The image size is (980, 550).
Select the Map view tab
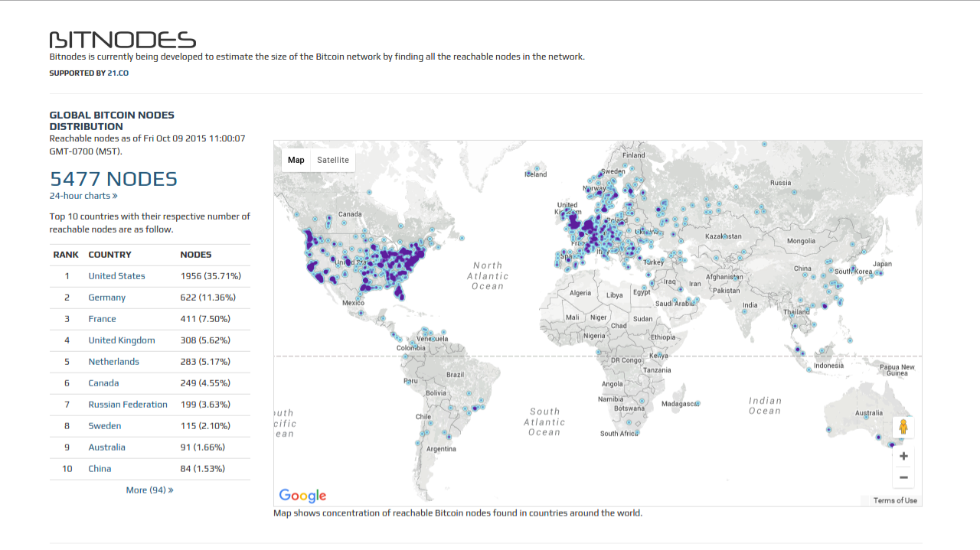(296, 160)
